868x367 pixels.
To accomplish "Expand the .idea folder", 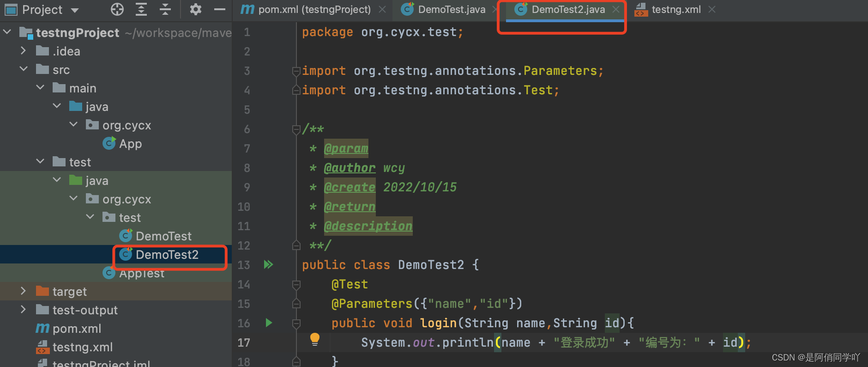I will click(x=24, y=51).
